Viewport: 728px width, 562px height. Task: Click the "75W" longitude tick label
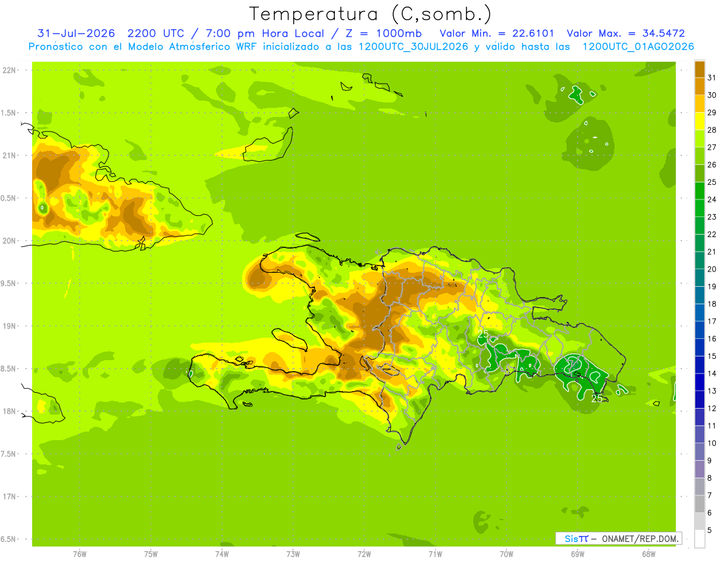tap(151, 554)
